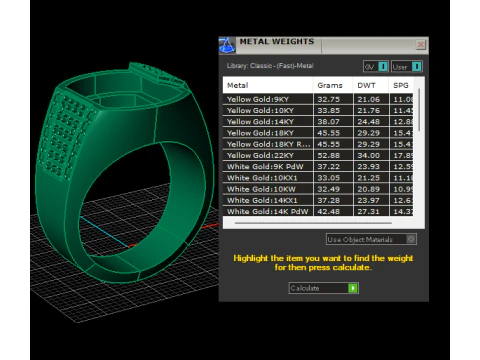Select the Yellow Gold:10KY row
This screenshot has height=360, width=480.
[318, 111]
